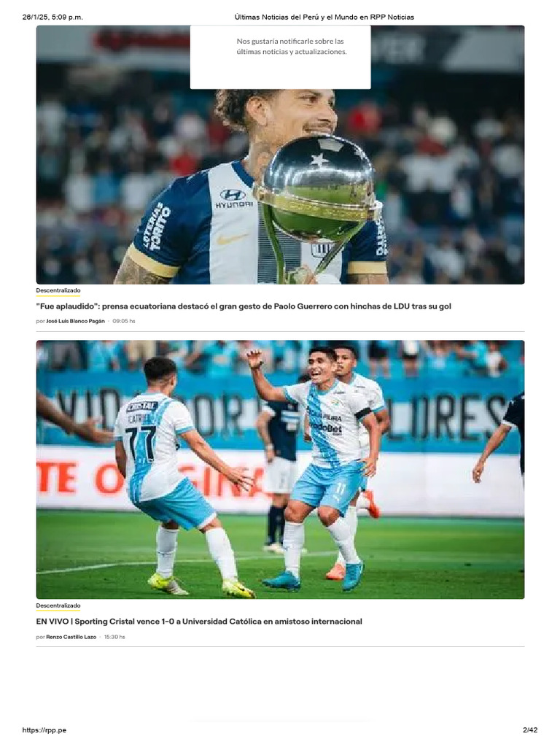Click the 2/42 page indicator
Image resolution: width=560 pixels, height=747 pixels.
530,729
